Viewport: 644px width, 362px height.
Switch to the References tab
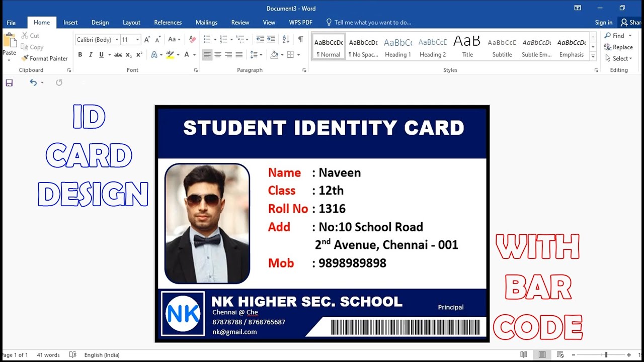[168, 23]
